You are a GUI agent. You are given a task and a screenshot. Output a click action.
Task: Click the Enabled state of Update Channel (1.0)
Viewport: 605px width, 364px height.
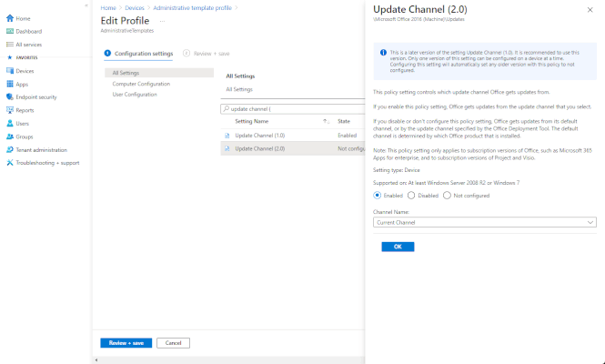[x=347, y=136]
